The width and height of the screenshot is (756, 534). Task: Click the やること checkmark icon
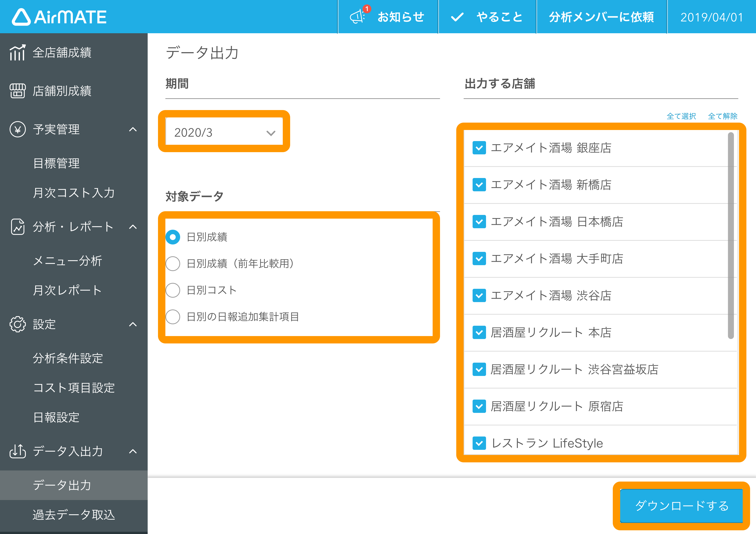pos(457,17)
